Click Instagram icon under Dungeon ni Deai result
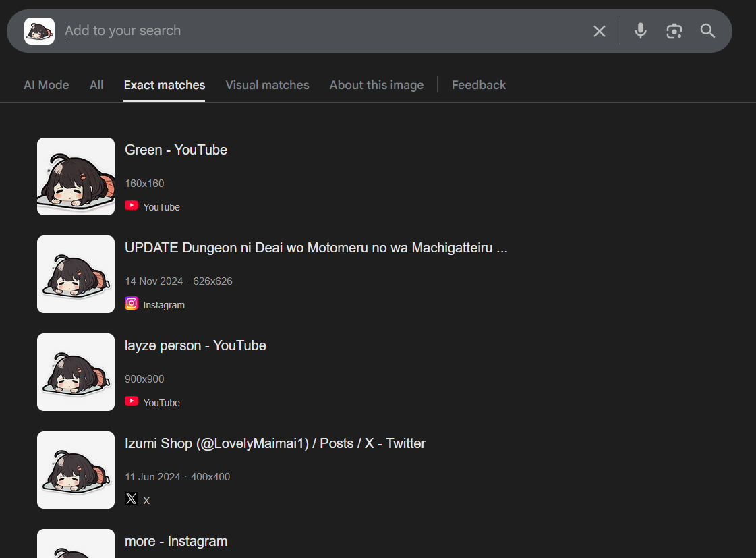 [131, 304]
